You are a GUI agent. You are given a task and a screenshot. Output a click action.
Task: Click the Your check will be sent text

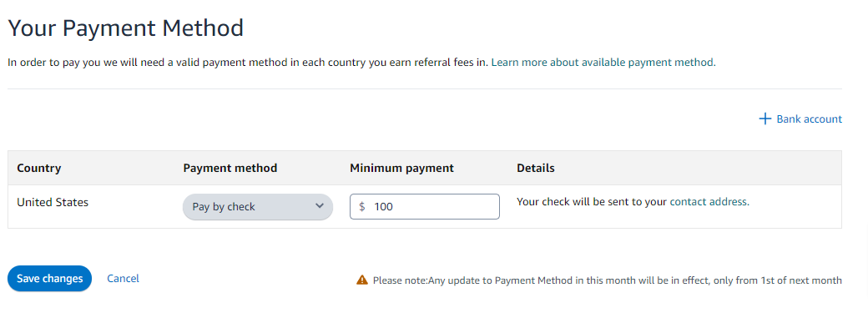tap(592, 202)
